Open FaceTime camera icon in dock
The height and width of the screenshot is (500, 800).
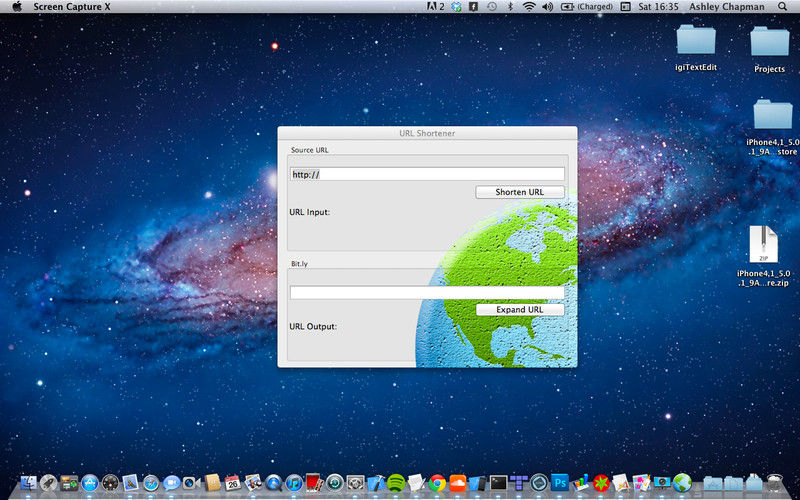(192, 483)
